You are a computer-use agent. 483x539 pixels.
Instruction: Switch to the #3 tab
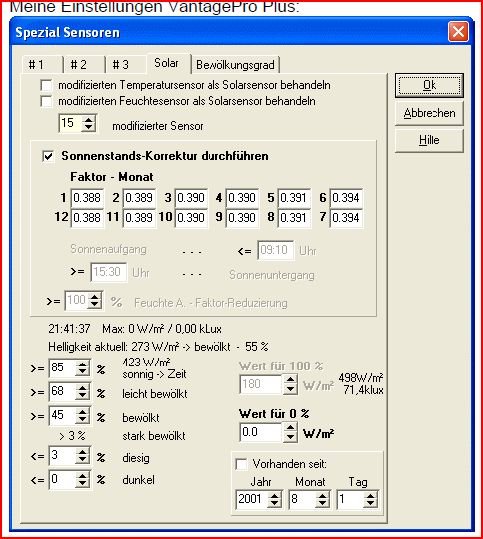pyautogui.click(x=126, y=65)
